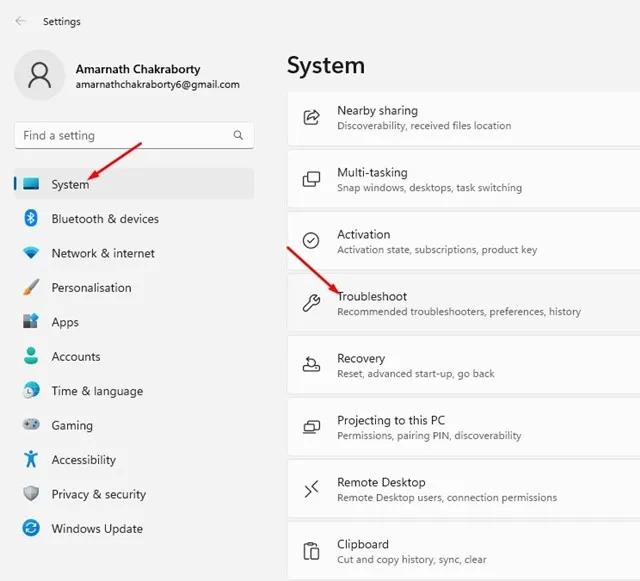This screenshot has height=581, width=640.
Task: Click 'Reset, advanced start-up, go back' text
Action: point(416,374)
